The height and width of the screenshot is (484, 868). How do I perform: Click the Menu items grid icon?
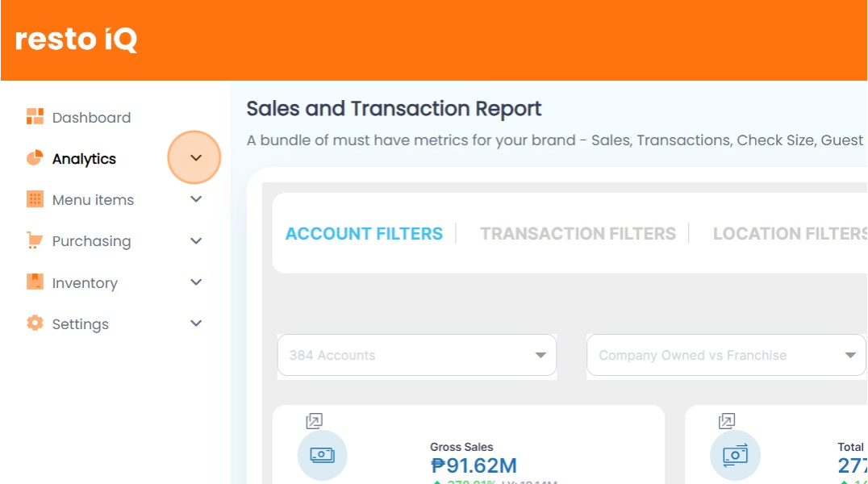pyautogui.click(x=35, y=199)
